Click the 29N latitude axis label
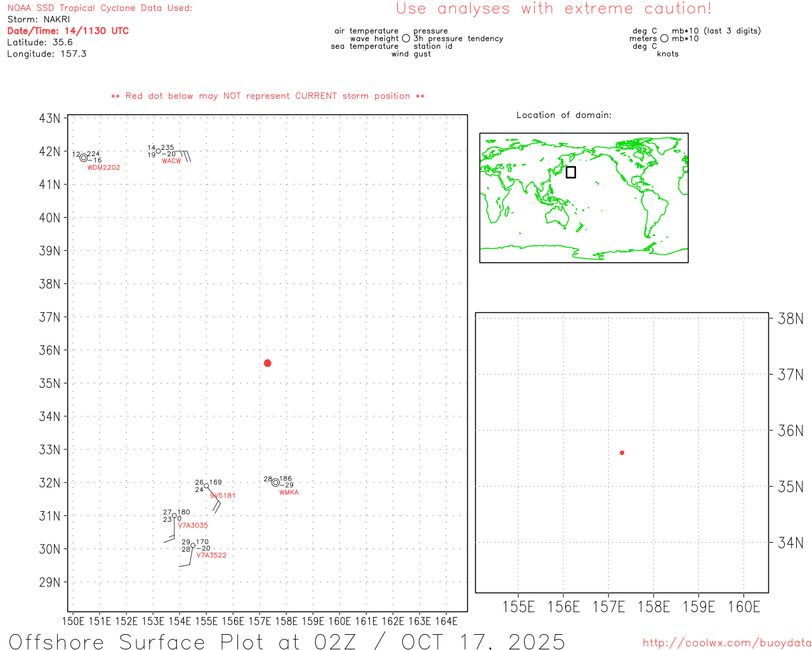Image resolution: width=812 pixels, height=650 pixels. [50, 583]
